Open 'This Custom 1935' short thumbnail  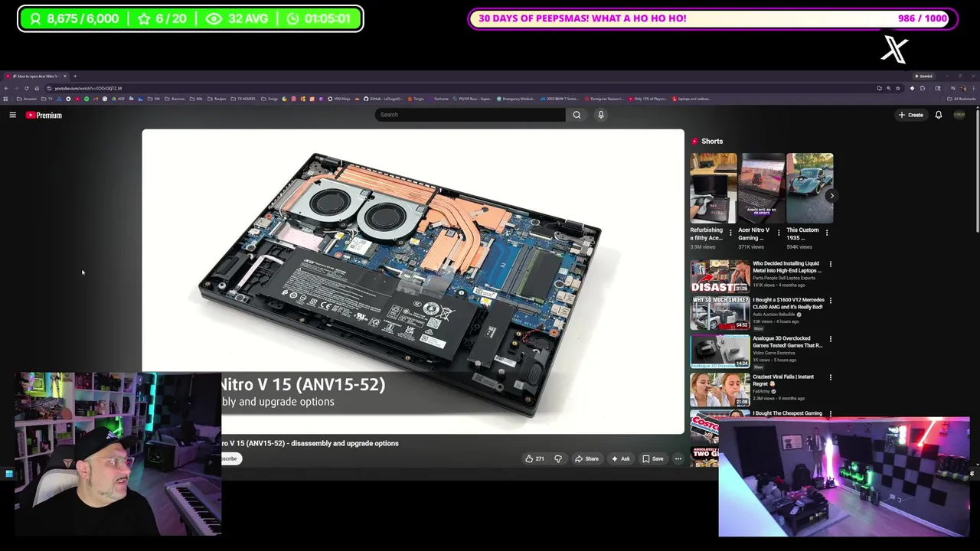[810, 188]
